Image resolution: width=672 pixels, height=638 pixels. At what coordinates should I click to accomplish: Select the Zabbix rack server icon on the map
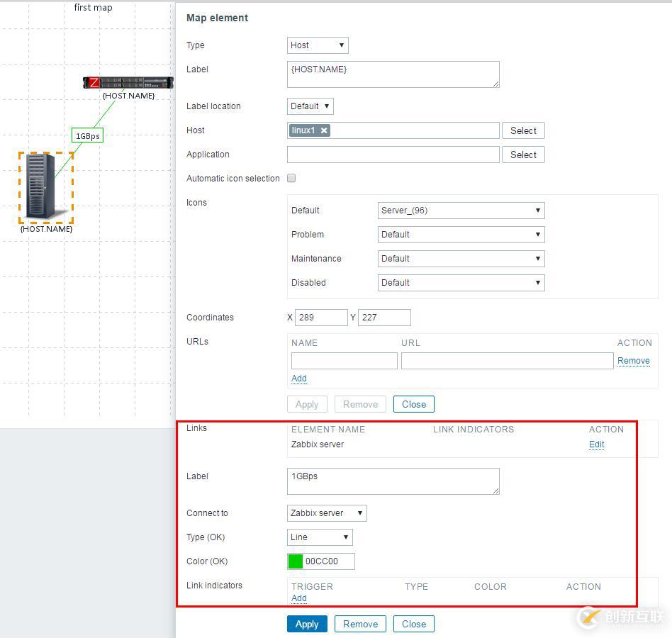point(128,82)
